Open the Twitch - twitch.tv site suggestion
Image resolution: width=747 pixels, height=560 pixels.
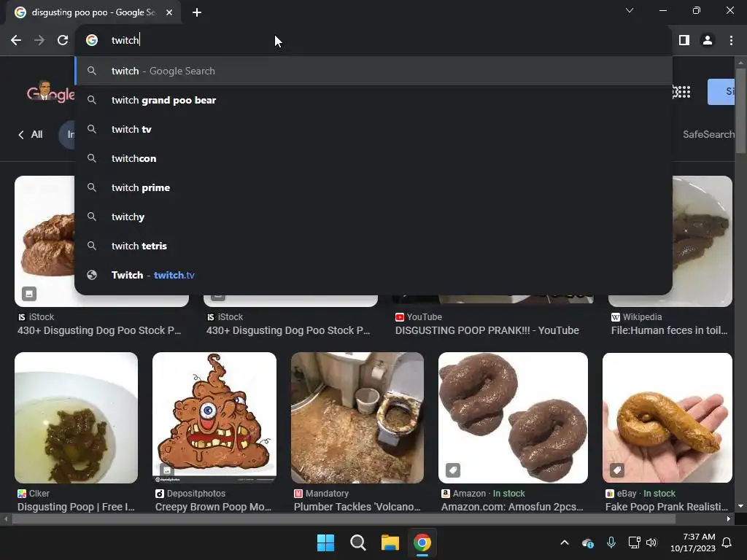click(x=373, y=275)
